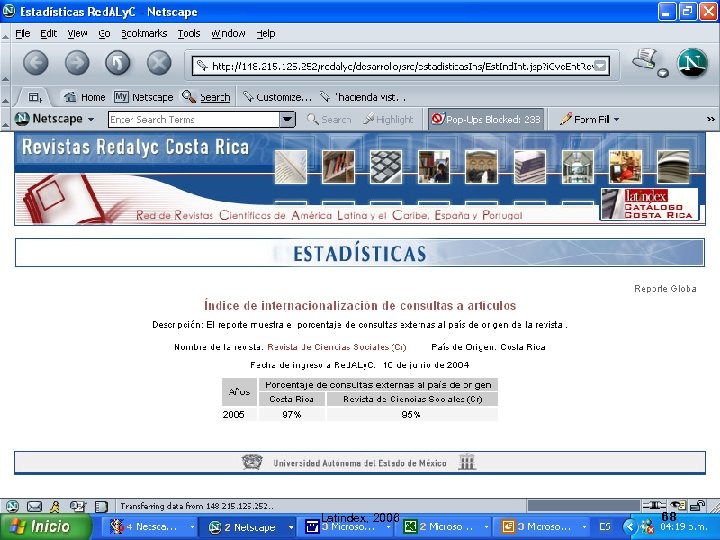Select the 97% Costa Rica table cell

tap(292, 415)
